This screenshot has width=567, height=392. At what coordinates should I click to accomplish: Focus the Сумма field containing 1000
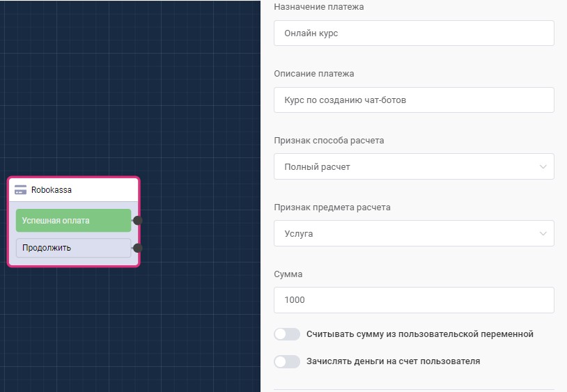[x=414, y=300]
